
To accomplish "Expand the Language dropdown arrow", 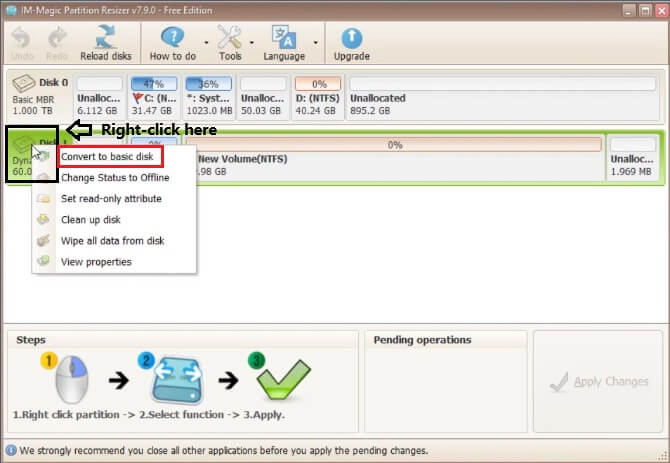I will pos(315,42).
